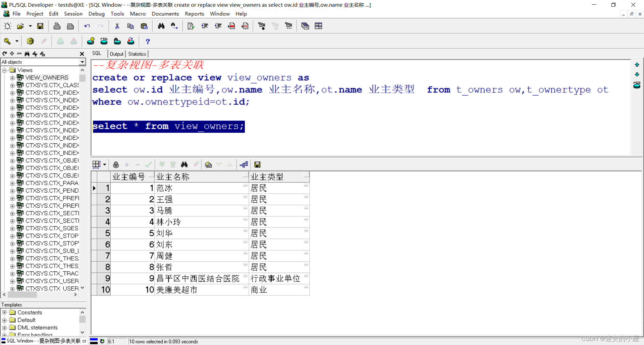Open the All objects filter dropdown
This screenshot has width=644, height=345.
pyautogui.click(x=83, y=62)
